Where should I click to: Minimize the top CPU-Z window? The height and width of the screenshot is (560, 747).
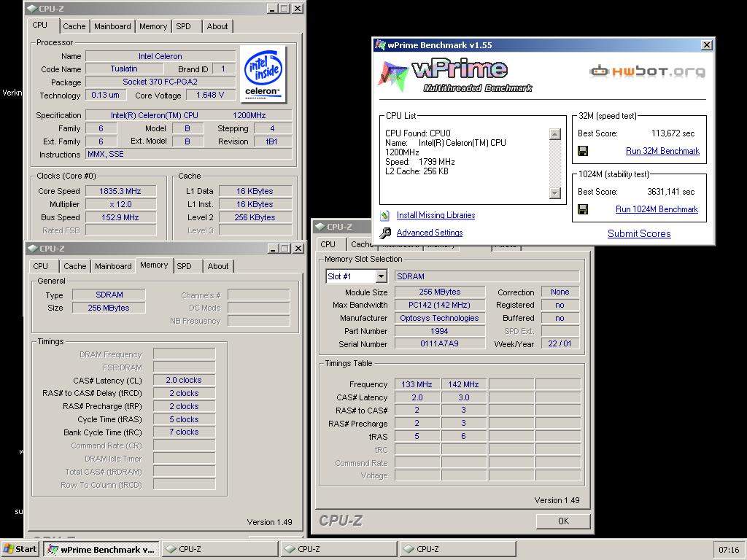pos(273,9)
